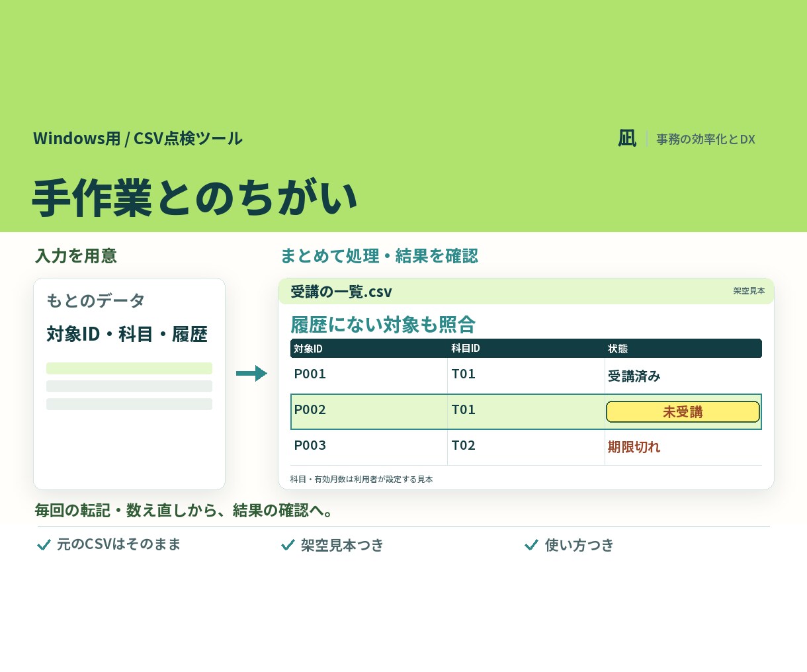Viewport: 807px width, 672px height.
Task: Click the checkmark beside 架空見本つき
Action: [x=288, y=545]
